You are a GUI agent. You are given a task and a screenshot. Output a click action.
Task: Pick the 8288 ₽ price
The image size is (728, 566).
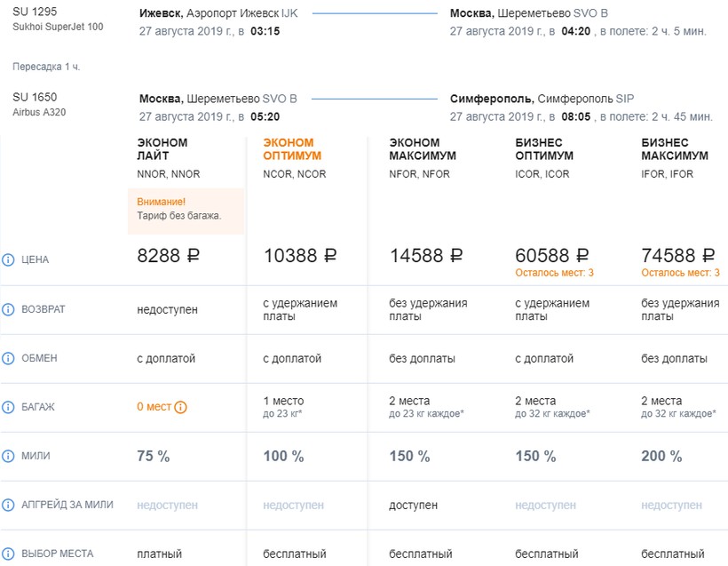pyautogui.click(x=169, y=256)
